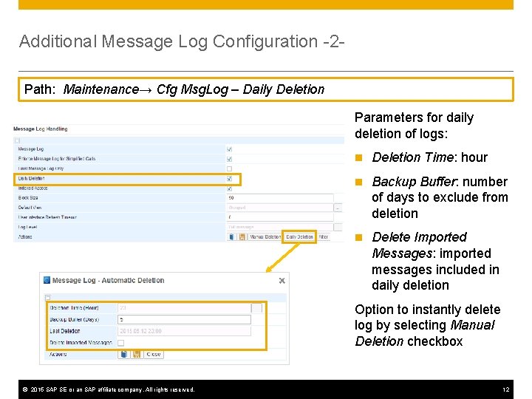This screenshot has height=399, width=532.
Task: Click the 'Last Deletion' label
Action: pos(65,331)
